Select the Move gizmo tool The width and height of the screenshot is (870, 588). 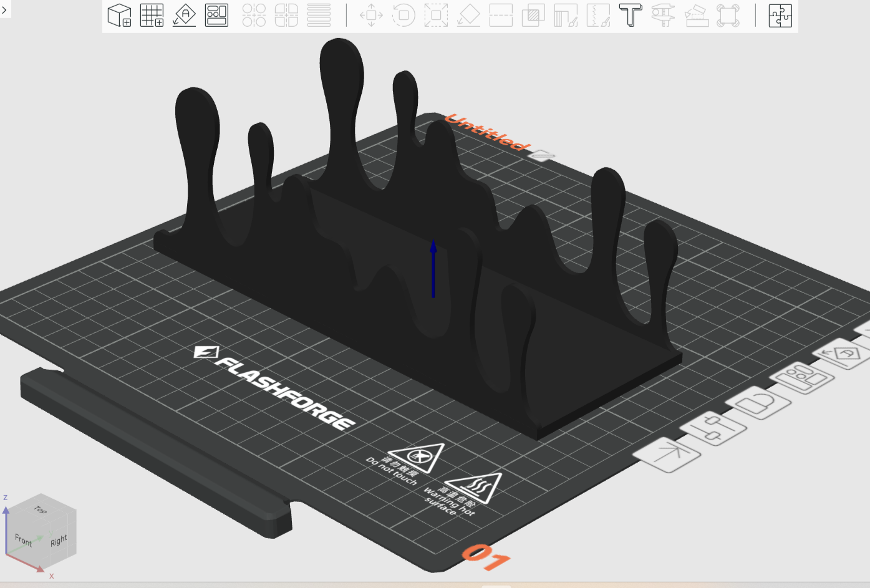pyautogui.click(x=371, y=15)
